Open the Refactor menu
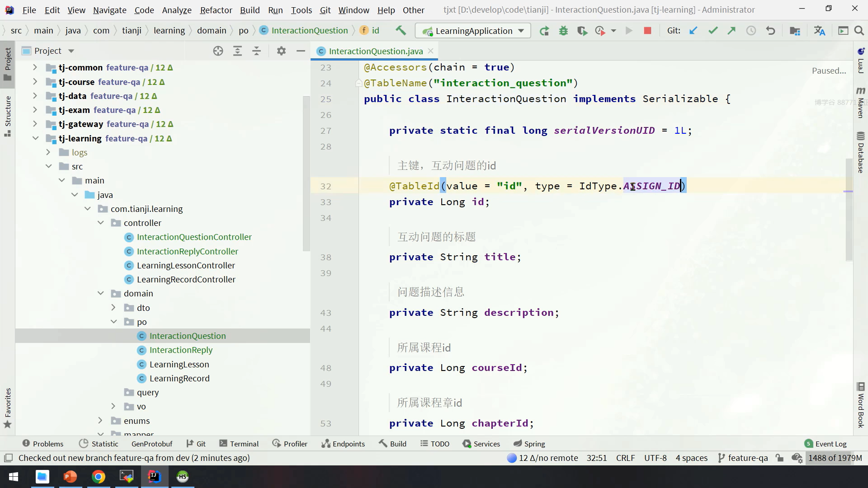This screenshot has height=488, width=868. (x=216, y=10)
